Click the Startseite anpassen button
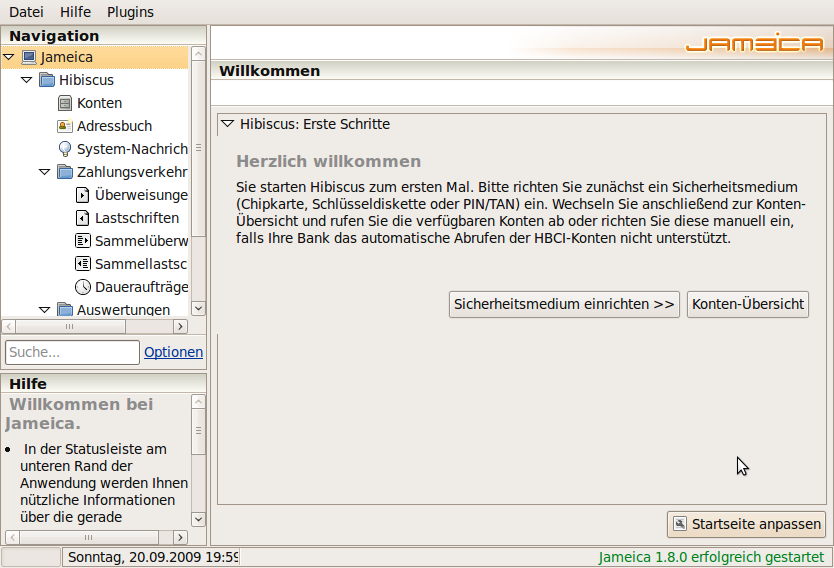The width and height of the screenshot is (834, 568). [x=746, y=524]
